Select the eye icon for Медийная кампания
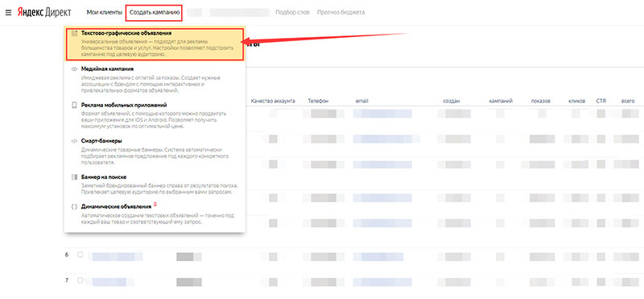Screen dimensions: 644x299 pos(74,69)
